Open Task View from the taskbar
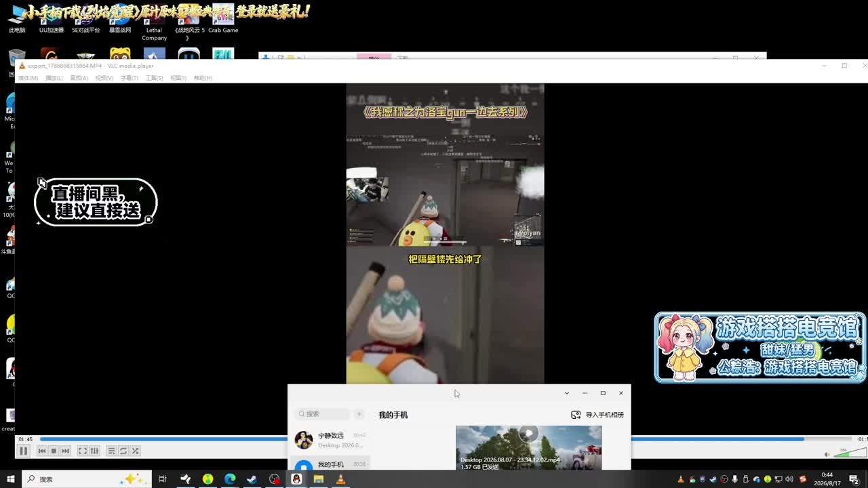The width and height of the screenshot is (868, 488). click(x=163, y=479)
